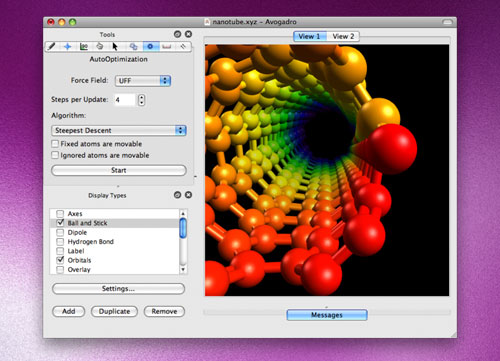Undock the Tools panel
This screenshot has height=361, width=500.
point(178,34)
